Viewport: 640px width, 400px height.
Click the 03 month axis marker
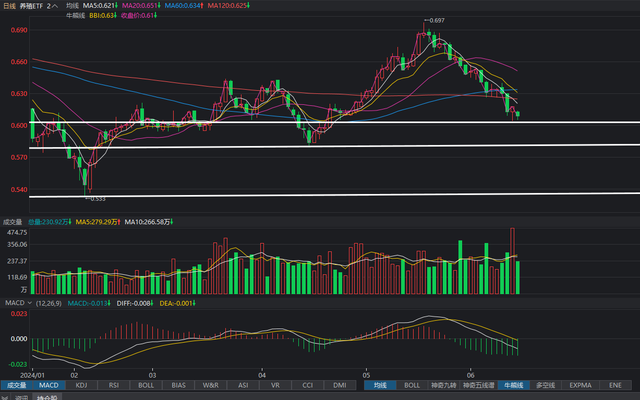pos(152,375)
